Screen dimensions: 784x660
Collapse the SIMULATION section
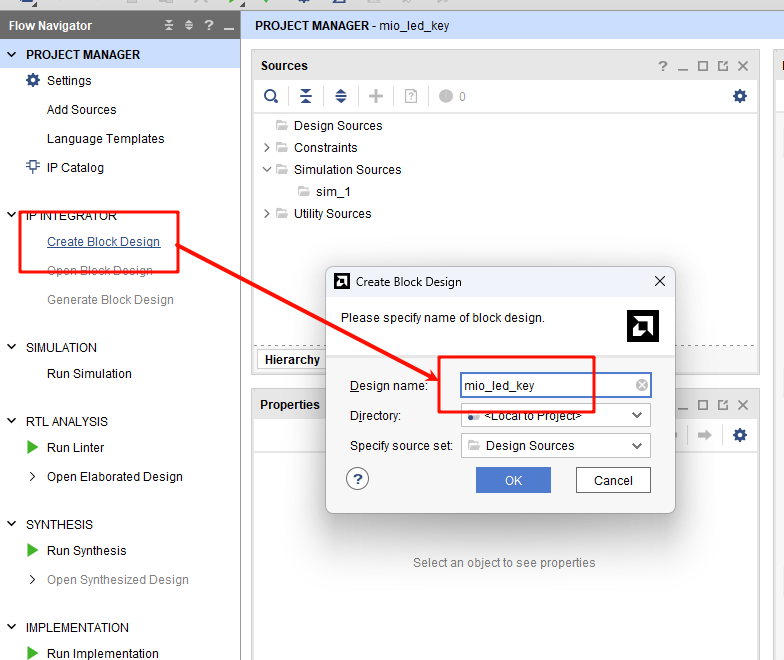(x=12, y=347)
